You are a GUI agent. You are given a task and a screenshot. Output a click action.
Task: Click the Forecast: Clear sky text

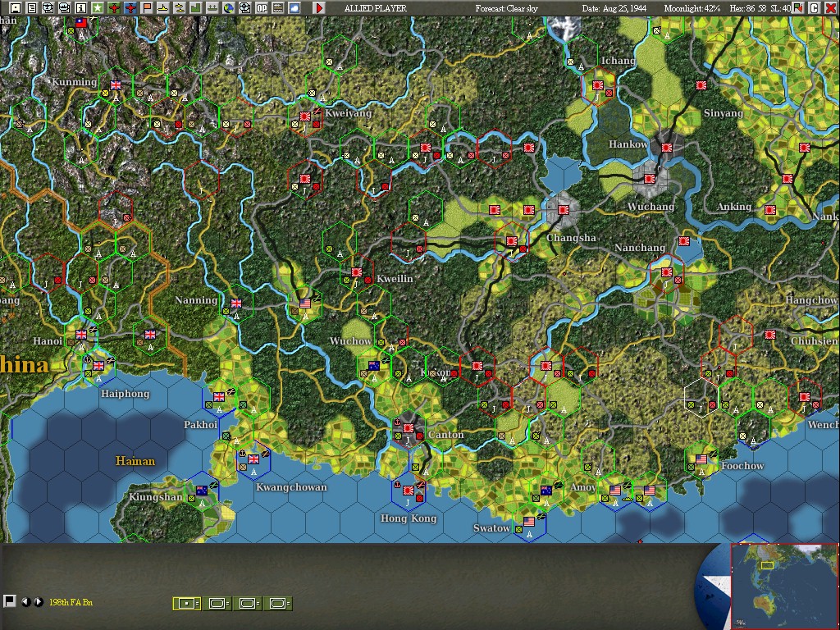tap(506, 8)
